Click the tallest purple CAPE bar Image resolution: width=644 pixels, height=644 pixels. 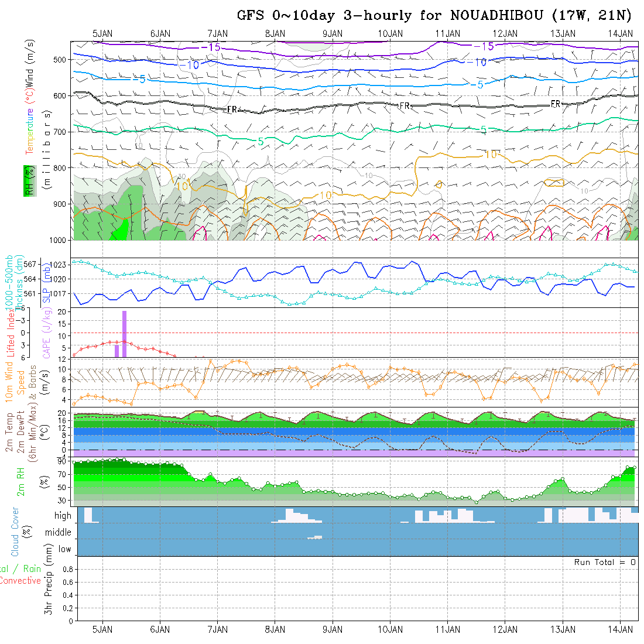click(125, 334)
